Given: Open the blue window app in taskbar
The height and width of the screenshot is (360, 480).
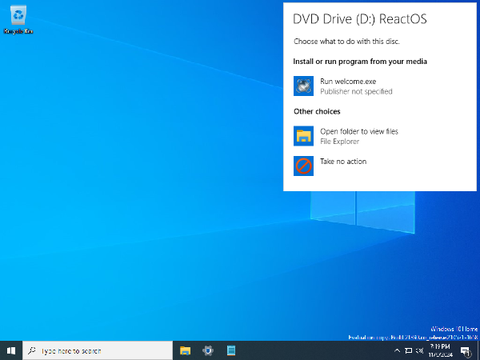Looking at the screenshot, I should tap(231, 351).
